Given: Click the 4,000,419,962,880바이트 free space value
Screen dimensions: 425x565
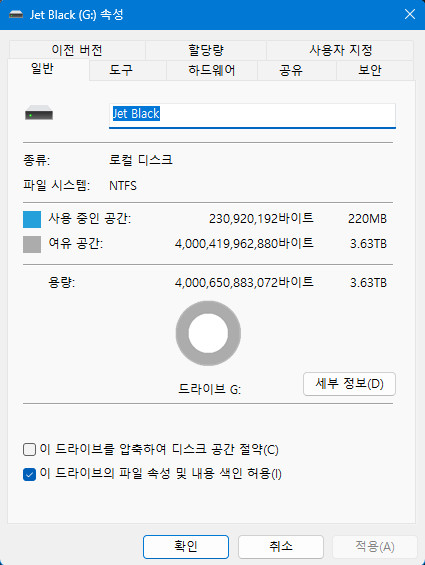Looking at the screenshot, I should coord(244,244).
